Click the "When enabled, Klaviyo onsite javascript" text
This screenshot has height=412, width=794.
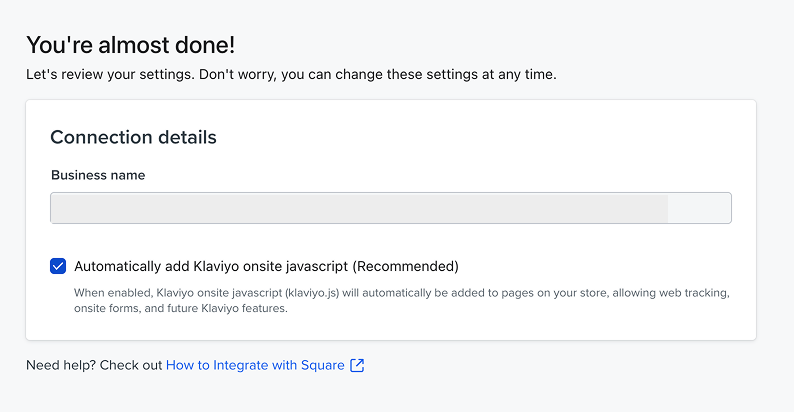click(176, 294)
